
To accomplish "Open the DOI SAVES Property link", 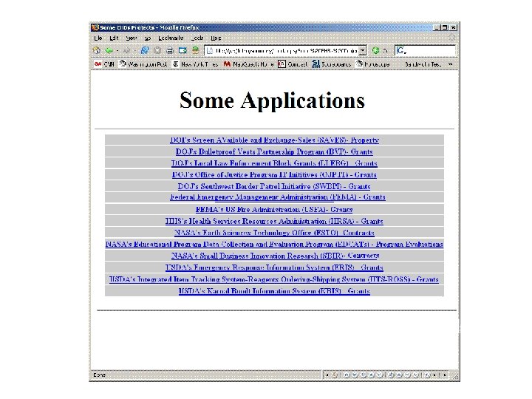I will (x=274, y=140).
